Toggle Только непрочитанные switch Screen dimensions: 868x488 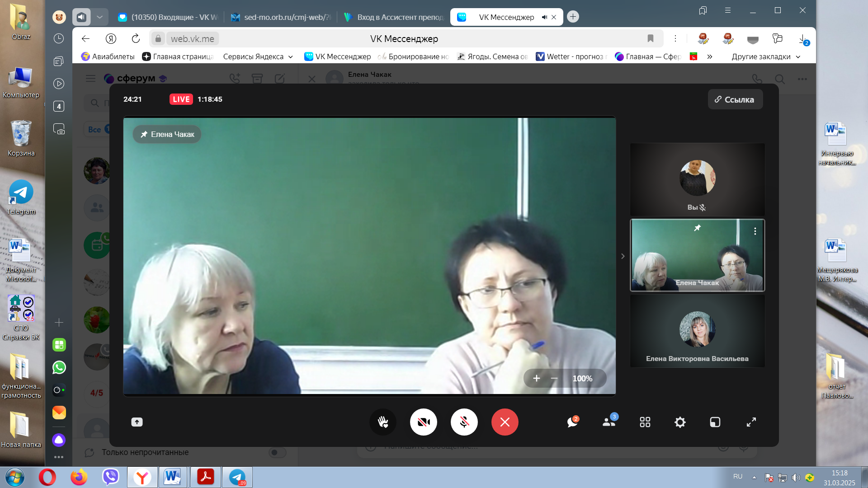click(x=277, y=452)
